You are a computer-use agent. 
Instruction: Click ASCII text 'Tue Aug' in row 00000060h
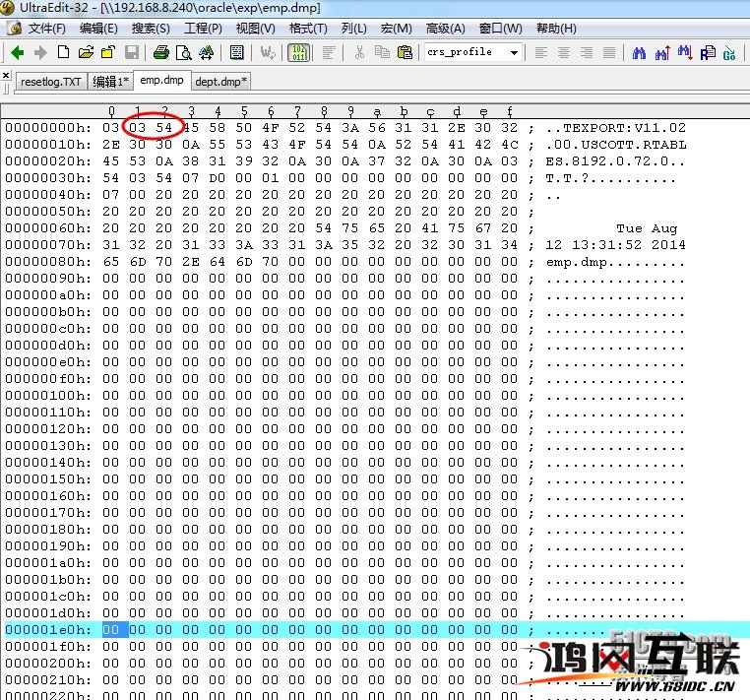tap(647, 228)
